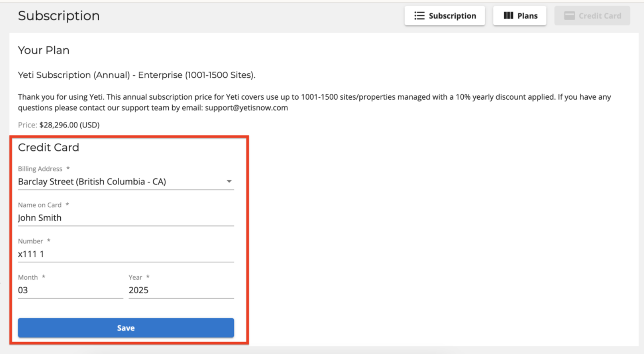Click the Credit Card icon in header
Viewport: 644px width, 354px height.
point(569,16)
